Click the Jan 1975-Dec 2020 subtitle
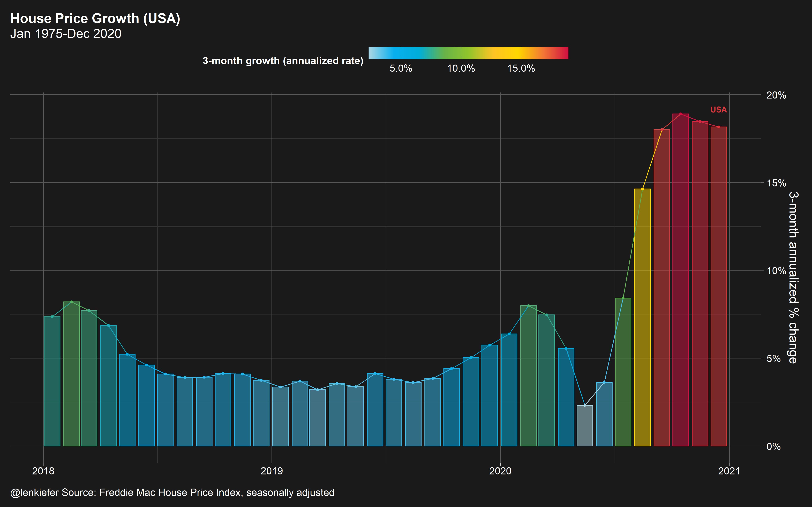Viewport: 812px width, 507px height. (x=66, y=33)
